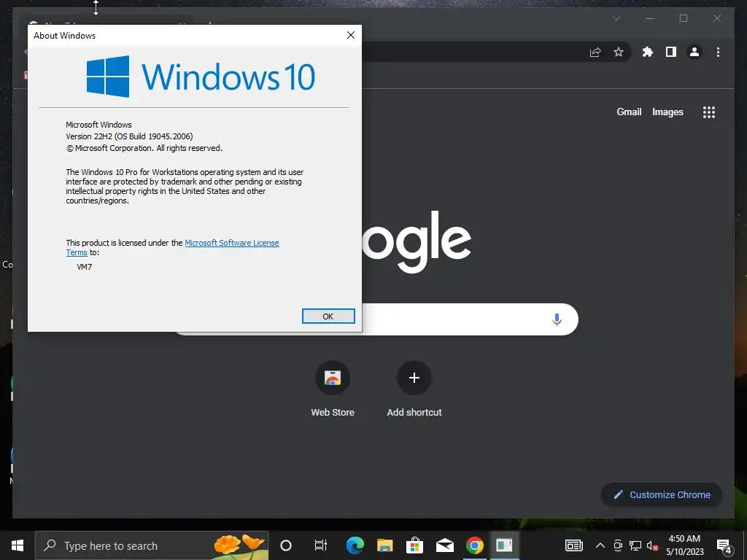
Task: Open Images link on Google page
Action: (667, 112)
